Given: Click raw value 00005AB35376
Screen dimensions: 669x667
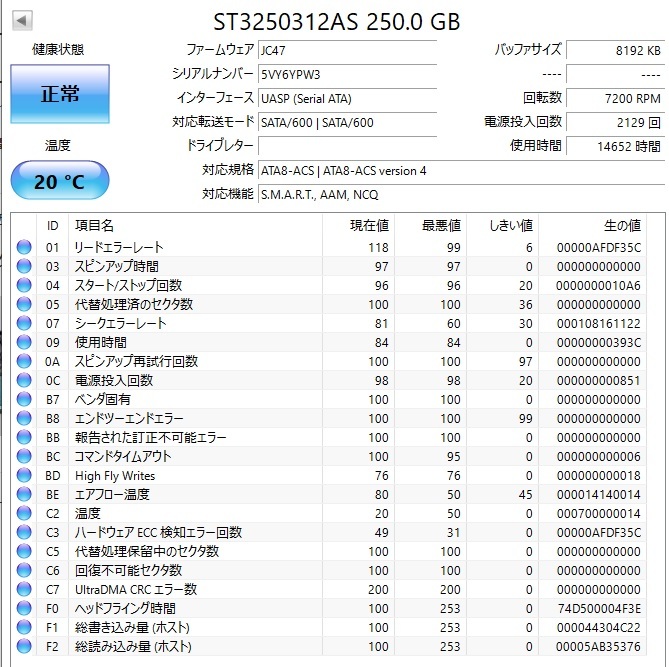Looking at the screenshot, I should click(x=599, y=647).
